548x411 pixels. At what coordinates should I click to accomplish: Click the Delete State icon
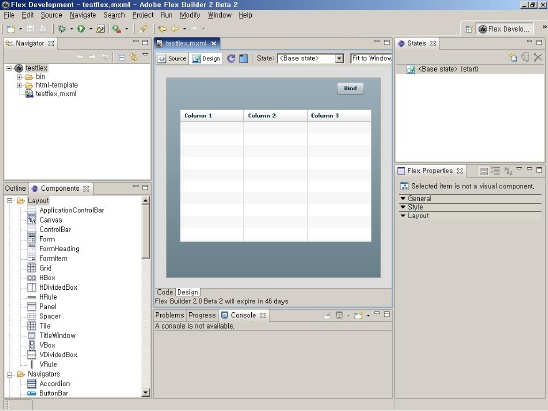(538, 57)
